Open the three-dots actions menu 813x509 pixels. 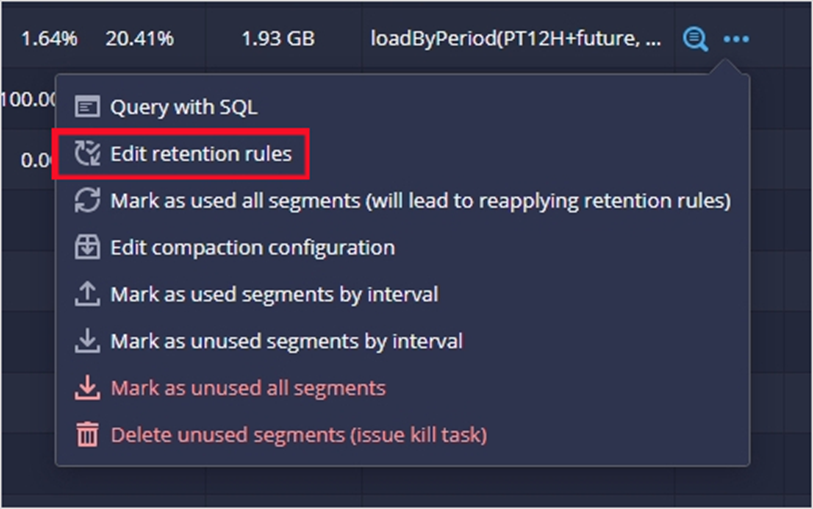tap(736, 39)
